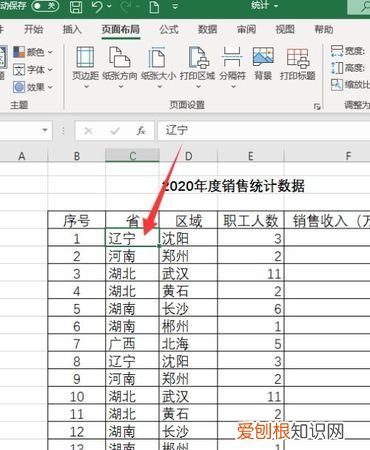Click the 页边距 margins icon
This screenshot has height=450, width=370.
[x=85, y=57]
